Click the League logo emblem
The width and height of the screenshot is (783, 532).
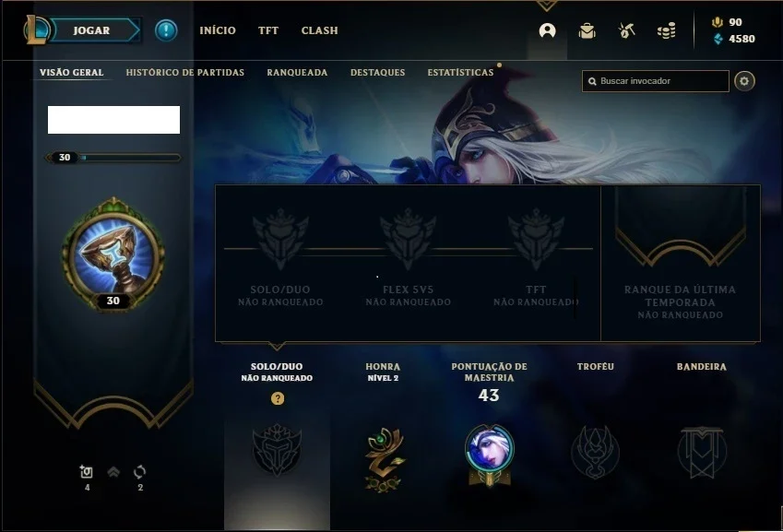click(x=37, y=30)
